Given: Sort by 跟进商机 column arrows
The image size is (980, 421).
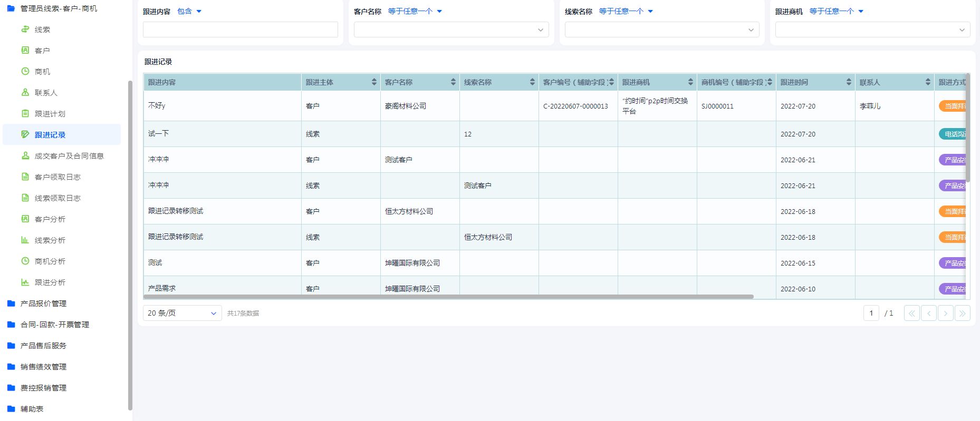Looking at the screenshot, I should pyautogui.click(x=690, y=82).
